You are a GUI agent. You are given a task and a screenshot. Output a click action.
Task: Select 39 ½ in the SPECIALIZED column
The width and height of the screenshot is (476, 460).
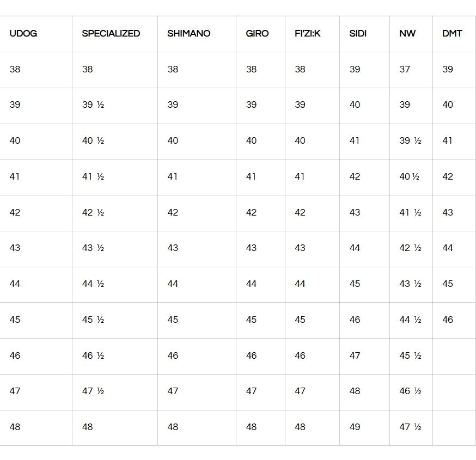click(x=93, y=105)
